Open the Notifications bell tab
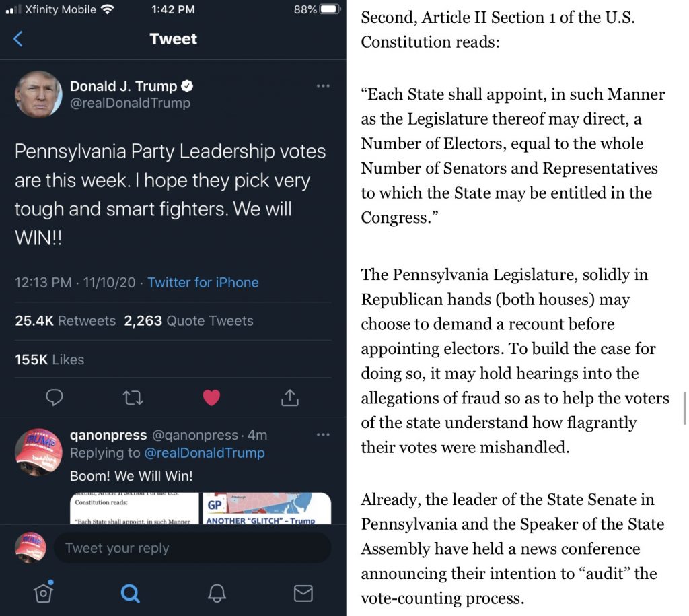 (217, 593)
